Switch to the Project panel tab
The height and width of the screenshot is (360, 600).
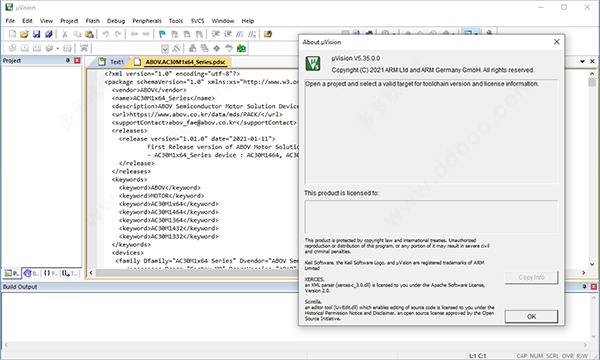(12, 273)
